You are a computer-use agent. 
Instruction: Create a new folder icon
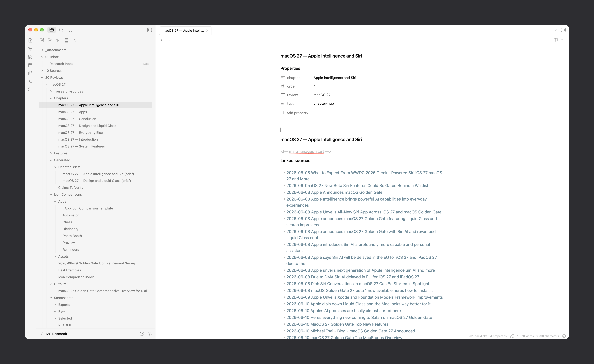point(50,40)
